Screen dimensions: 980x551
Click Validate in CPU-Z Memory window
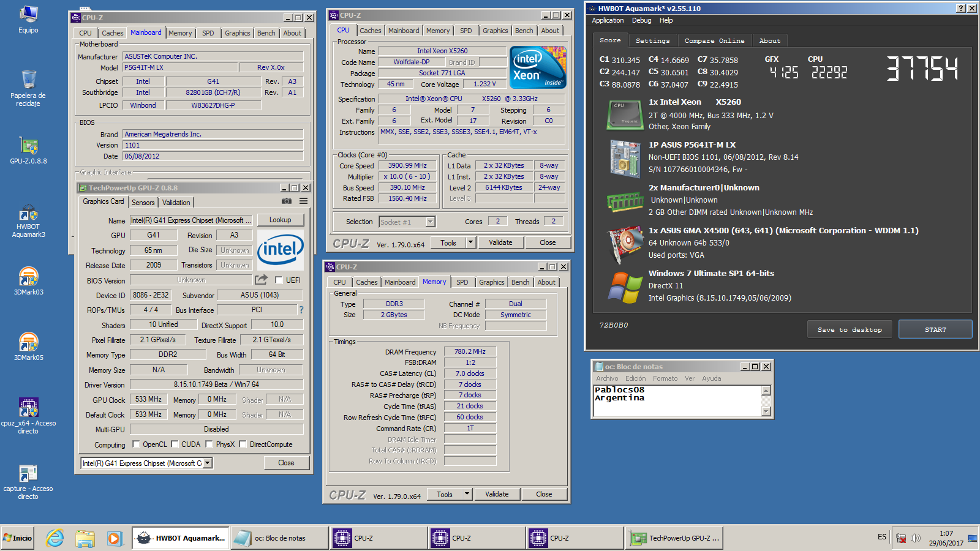pyautogui.click(x=497, y=494)
